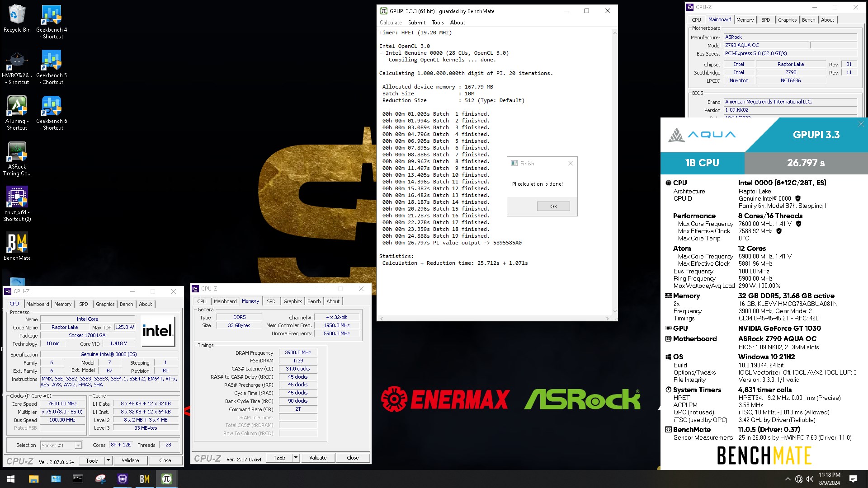
Task: Switch to GPUPI taskbar icon
Action: tap(166, 479)
